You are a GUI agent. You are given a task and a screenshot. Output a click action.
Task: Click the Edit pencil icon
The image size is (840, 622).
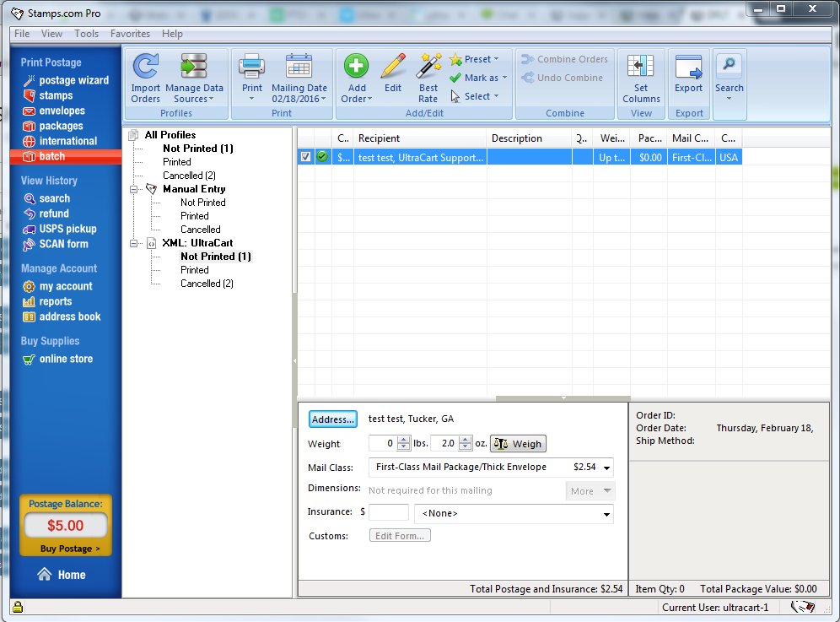393,67
